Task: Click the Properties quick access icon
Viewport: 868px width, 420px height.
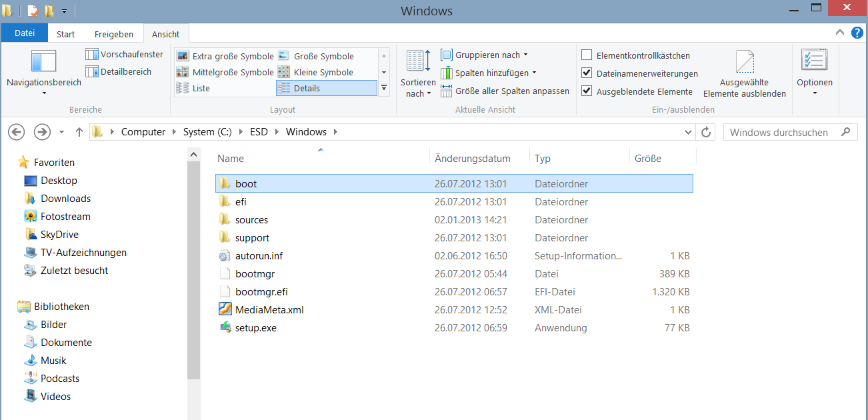Action: (x=33, y=11)
